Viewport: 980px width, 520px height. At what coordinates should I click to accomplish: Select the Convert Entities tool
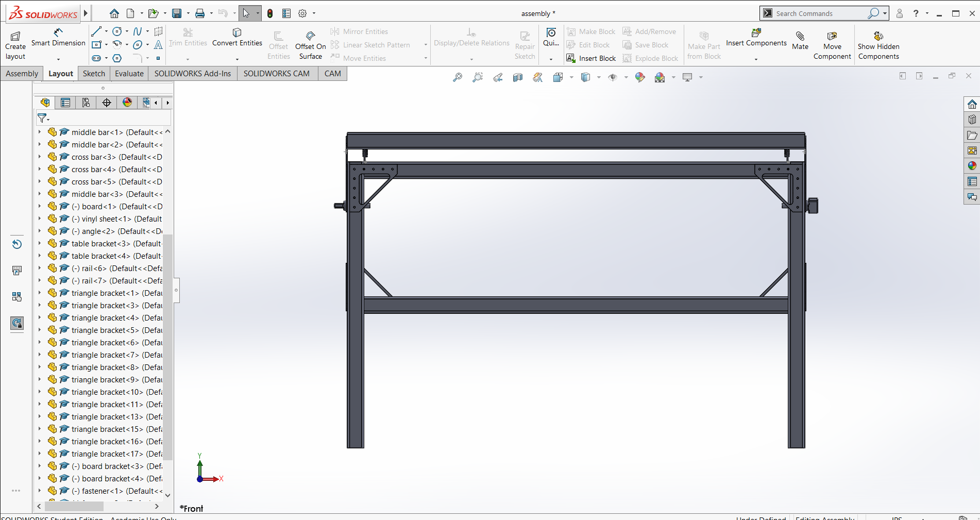coord(237,38)
